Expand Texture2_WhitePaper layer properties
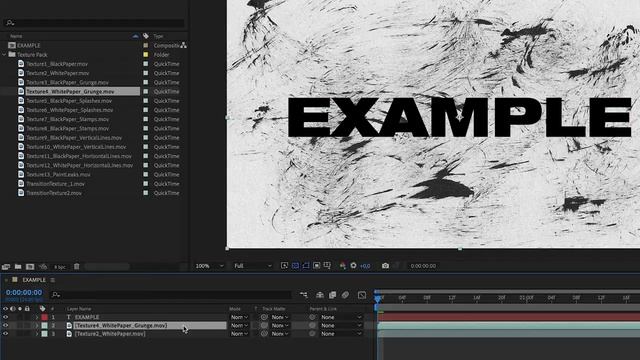 [36, 333]
